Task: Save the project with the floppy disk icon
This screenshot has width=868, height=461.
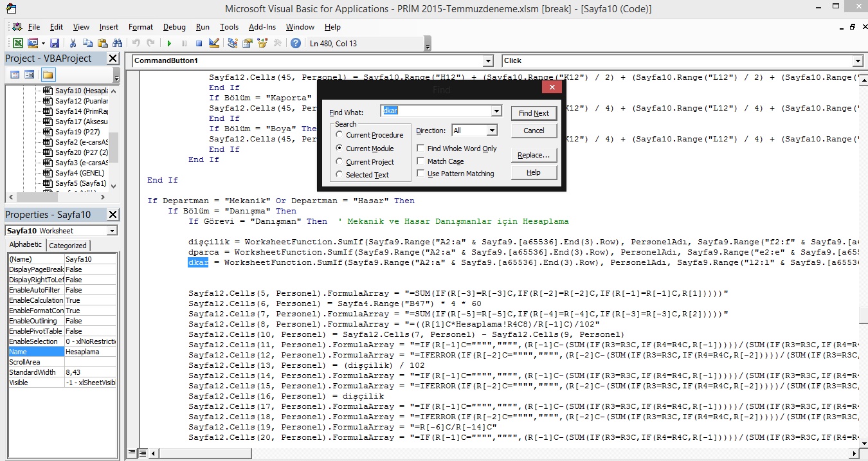Action: pos(55,43)
